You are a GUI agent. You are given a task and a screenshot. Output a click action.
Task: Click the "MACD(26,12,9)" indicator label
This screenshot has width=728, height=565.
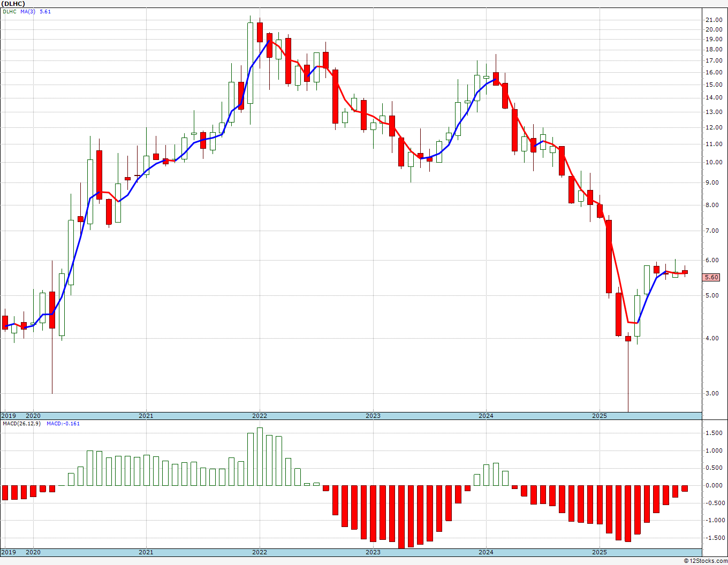pyautogui.click(x=22, y=424)
